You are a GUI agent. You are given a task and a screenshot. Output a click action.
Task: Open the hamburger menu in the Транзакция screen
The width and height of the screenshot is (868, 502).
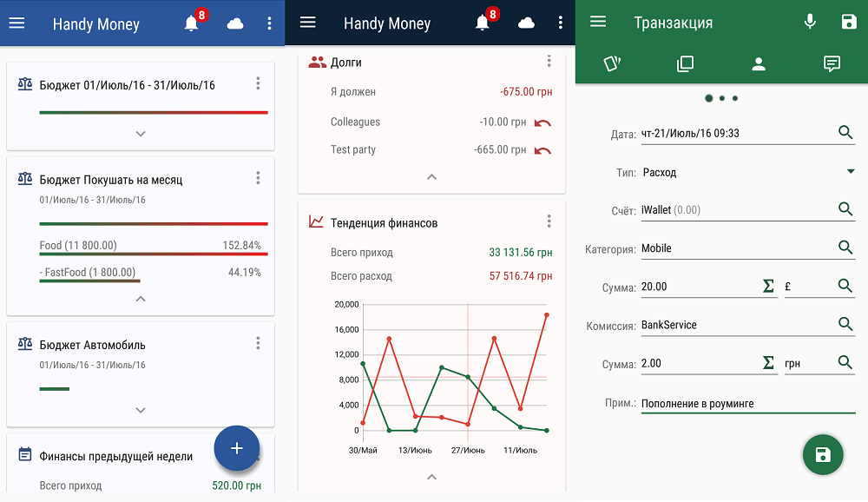click(x=598, y=23)
